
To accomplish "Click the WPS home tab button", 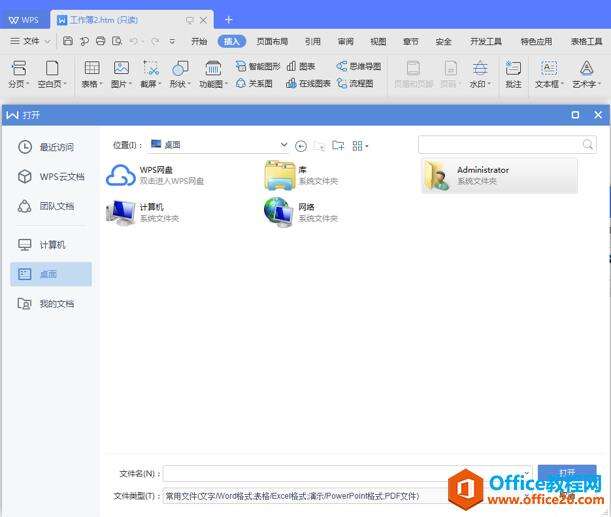I will click(x=24, y=20).
